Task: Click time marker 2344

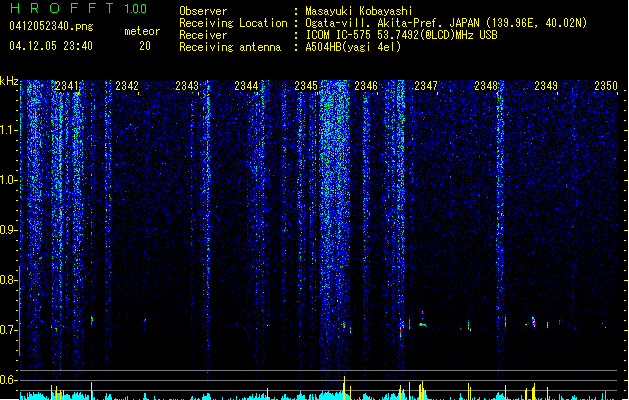Action: pyautogui.click(x=246, y=86)
